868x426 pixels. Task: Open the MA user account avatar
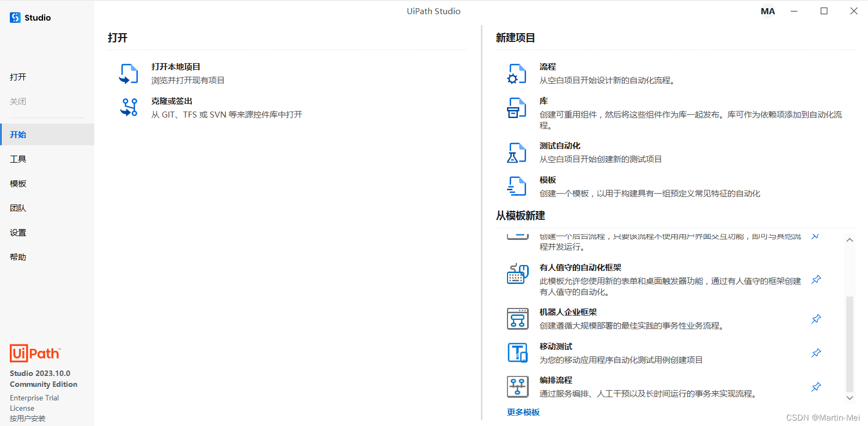click(x=768, y=11)
